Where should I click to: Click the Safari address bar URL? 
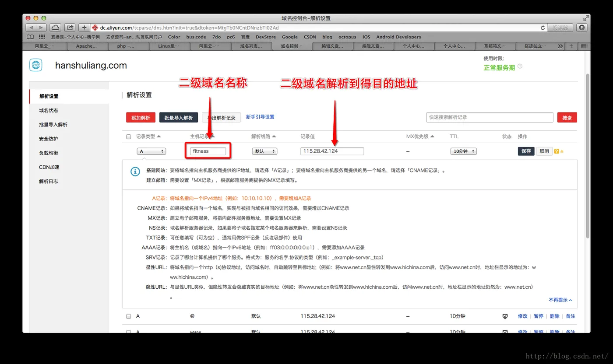(320, 28)
